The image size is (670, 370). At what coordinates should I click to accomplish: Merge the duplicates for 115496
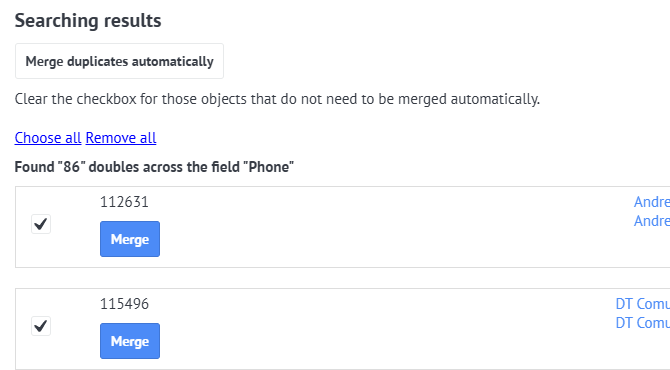coord(130,341)
